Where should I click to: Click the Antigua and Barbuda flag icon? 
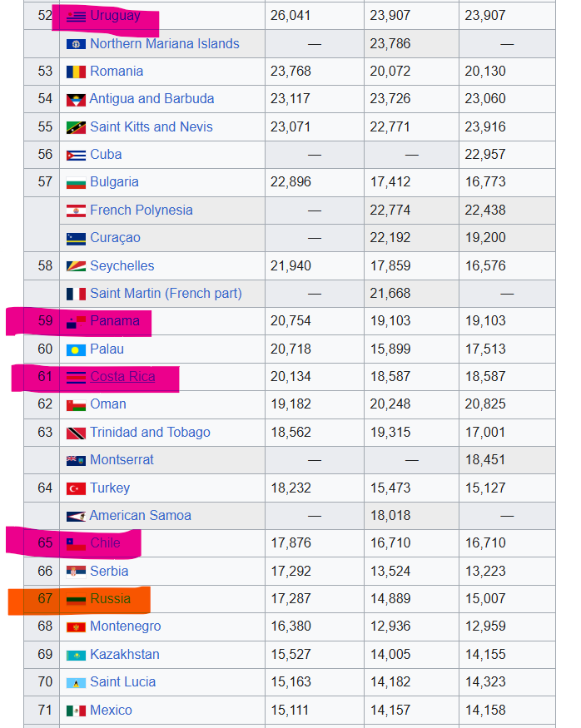tap(76, 99)
